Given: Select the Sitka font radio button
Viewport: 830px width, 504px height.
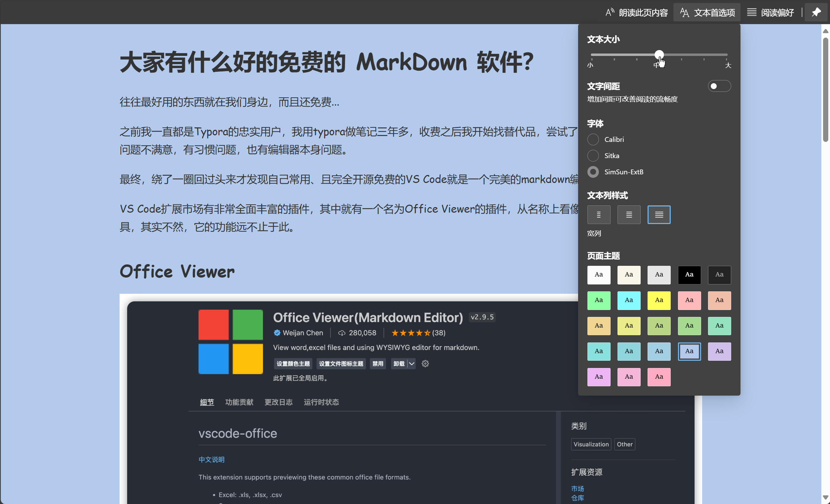Looking at the screenshot, I should point(593,156).
